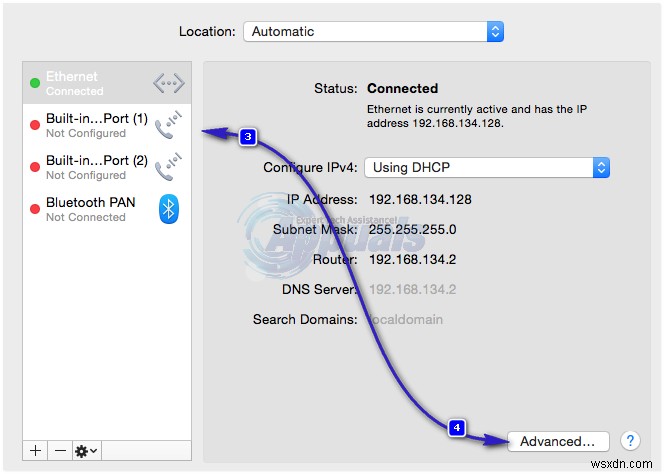This screenshot has height=474, width=664.
Task: Click the Ethernet double-arrow icon
Action: 169,83
